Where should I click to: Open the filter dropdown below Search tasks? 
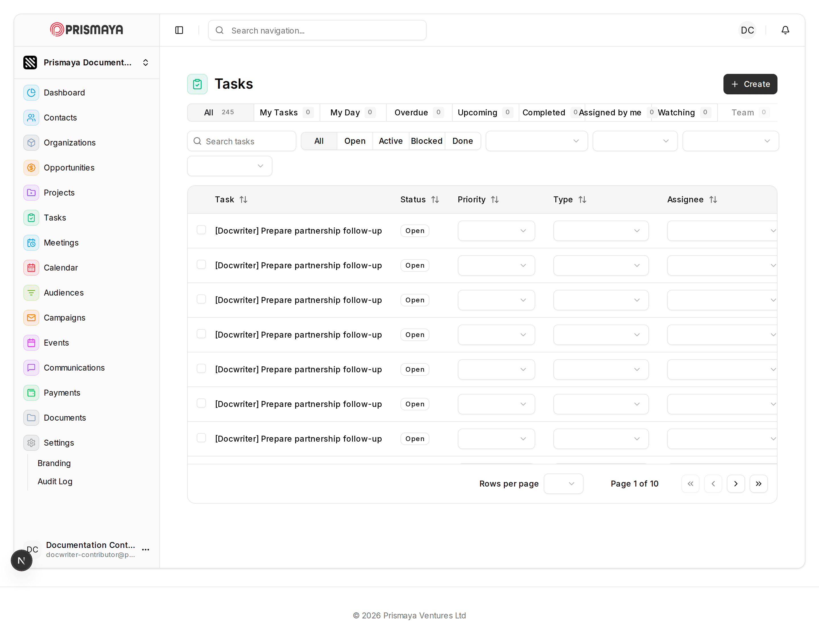[x=229, y=166]
